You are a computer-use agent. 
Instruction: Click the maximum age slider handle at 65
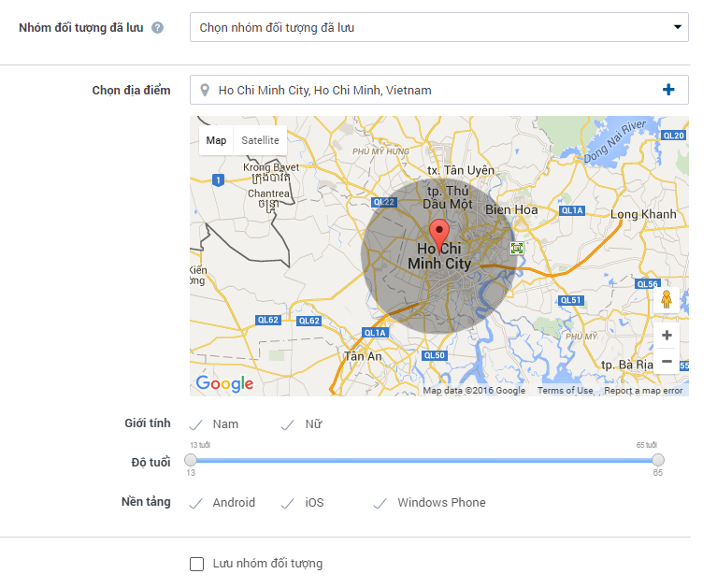658,460
